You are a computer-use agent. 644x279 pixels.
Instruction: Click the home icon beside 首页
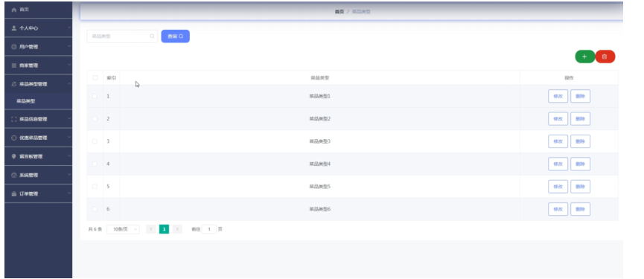click(14, 10)
